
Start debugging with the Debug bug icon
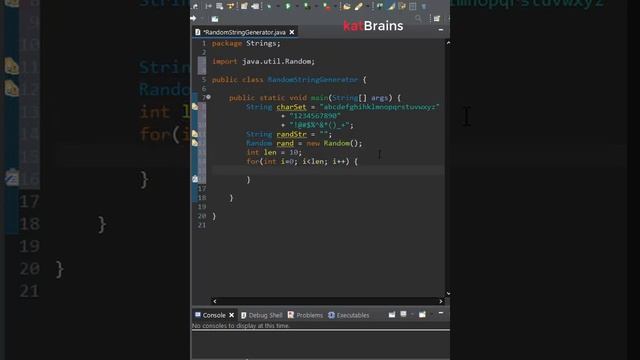pyautogui.click(x=269, y=6)
